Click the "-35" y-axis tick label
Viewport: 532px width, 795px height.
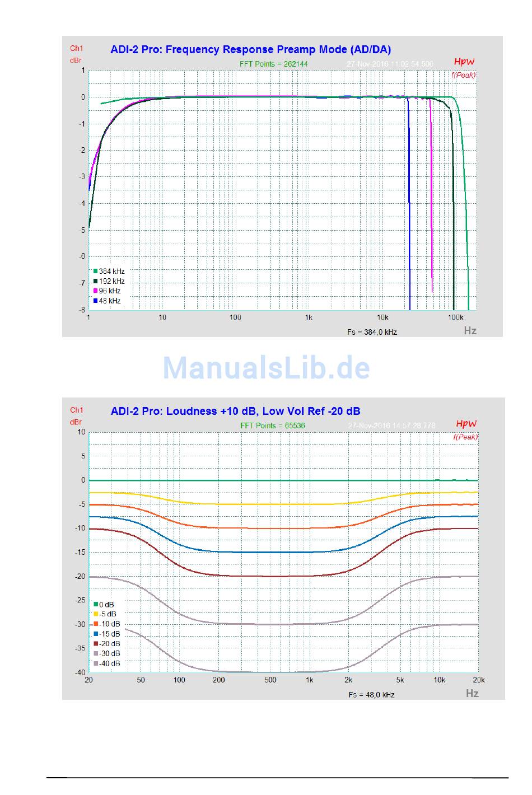coord(81,648)
